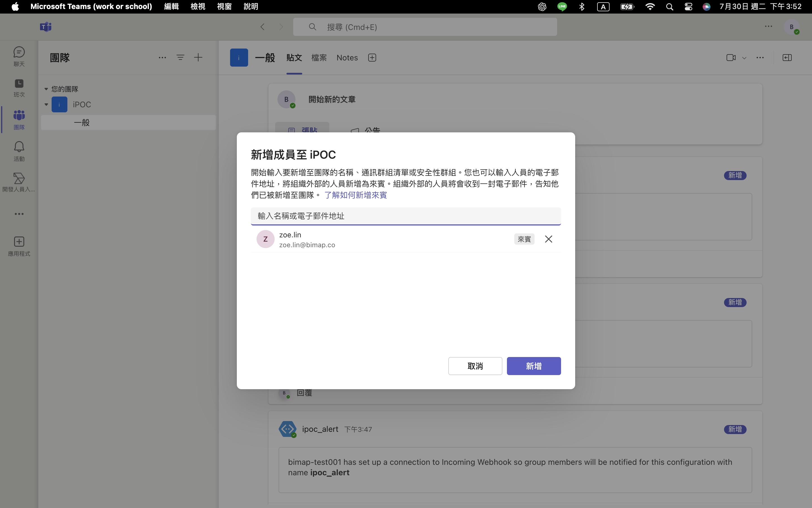Screen dimensions: 812x508
Task: Start a meeting with the video camera icon
Action: click(731, 58)
